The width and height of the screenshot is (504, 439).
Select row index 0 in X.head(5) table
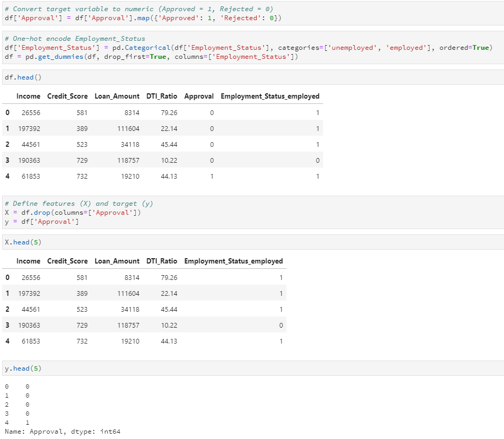pos(7,278)
